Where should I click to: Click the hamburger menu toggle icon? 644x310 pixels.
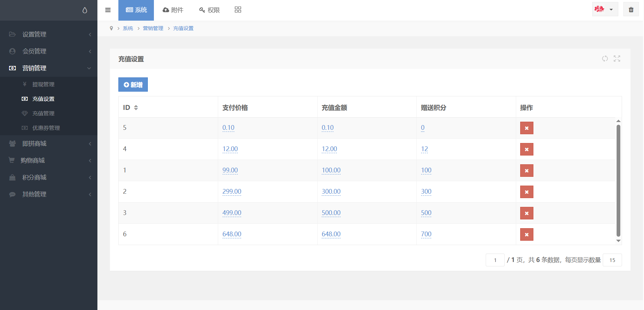tap(108, 10)
